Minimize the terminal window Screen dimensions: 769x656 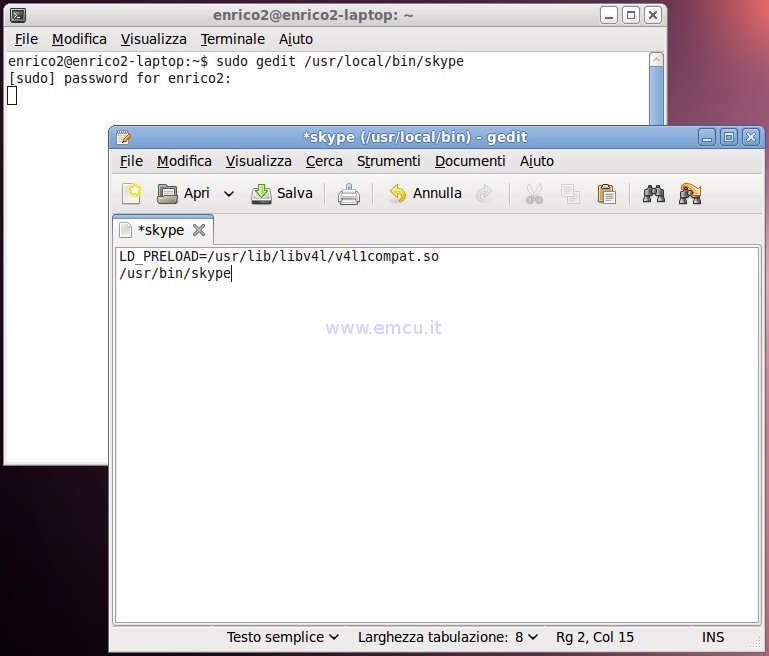coord(609,15)
